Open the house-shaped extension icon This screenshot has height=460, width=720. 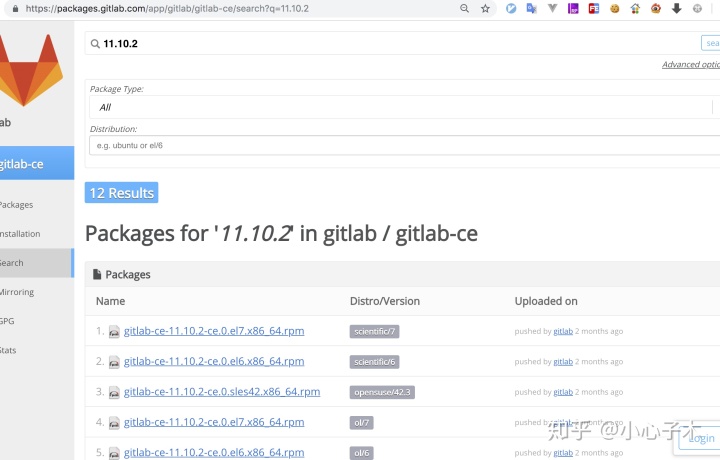click(x=635, y=8)
